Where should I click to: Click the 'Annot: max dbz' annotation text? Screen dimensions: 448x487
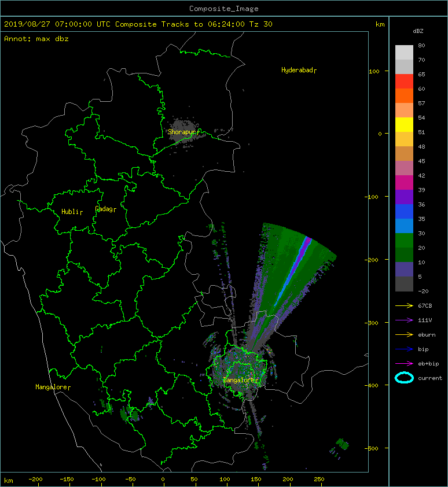(36, 39)
